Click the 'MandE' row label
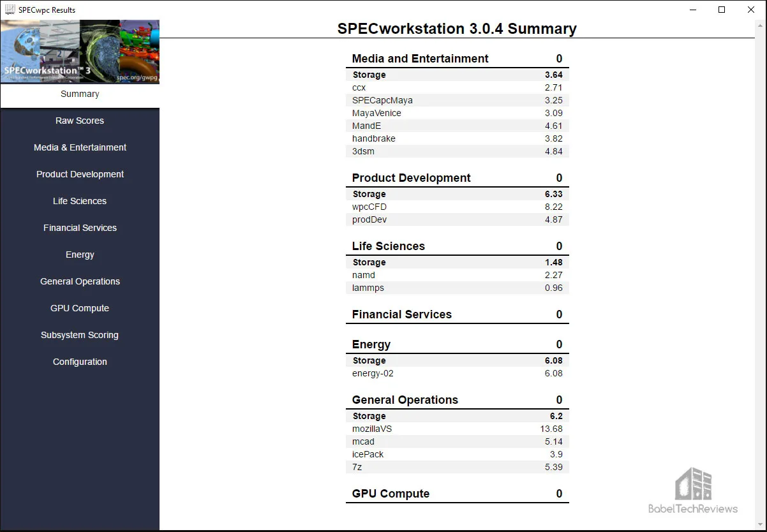767x532 pixels. point(366,126)
